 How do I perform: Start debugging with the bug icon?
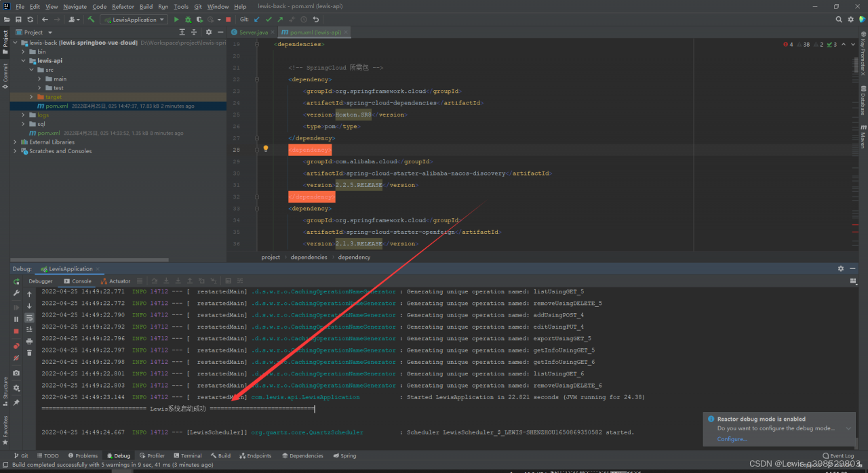click(188, 20)
